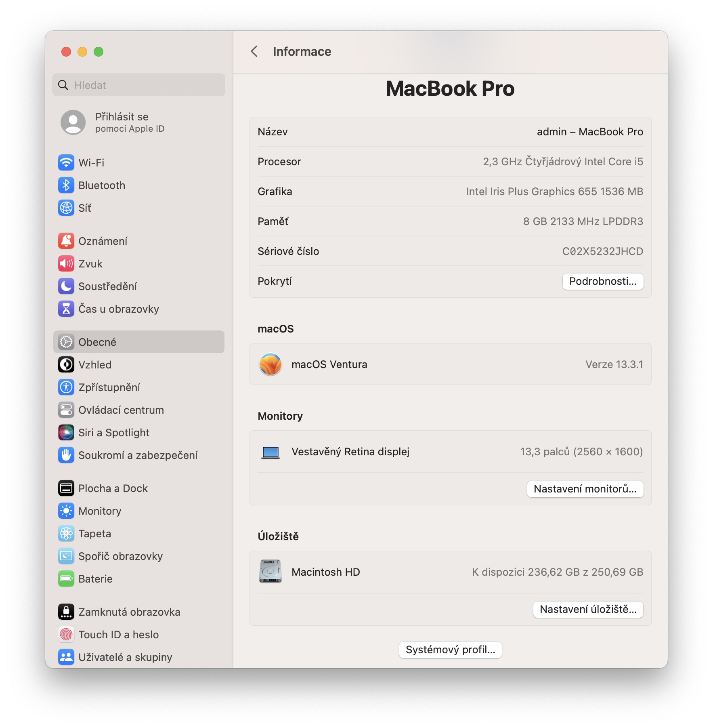
Task: Click the Pokrytí row label
Action: click(x=275, y=281)
